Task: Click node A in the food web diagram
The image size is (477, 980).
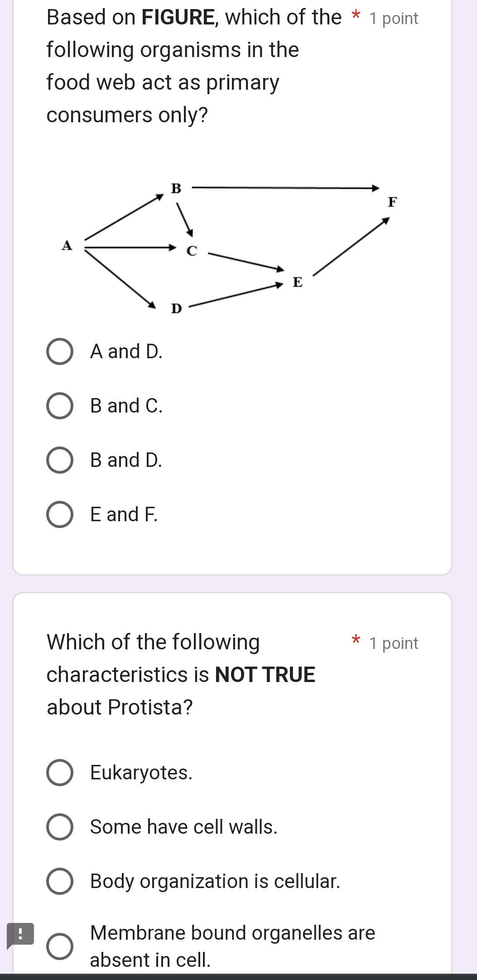Action: tap(67, 246)
